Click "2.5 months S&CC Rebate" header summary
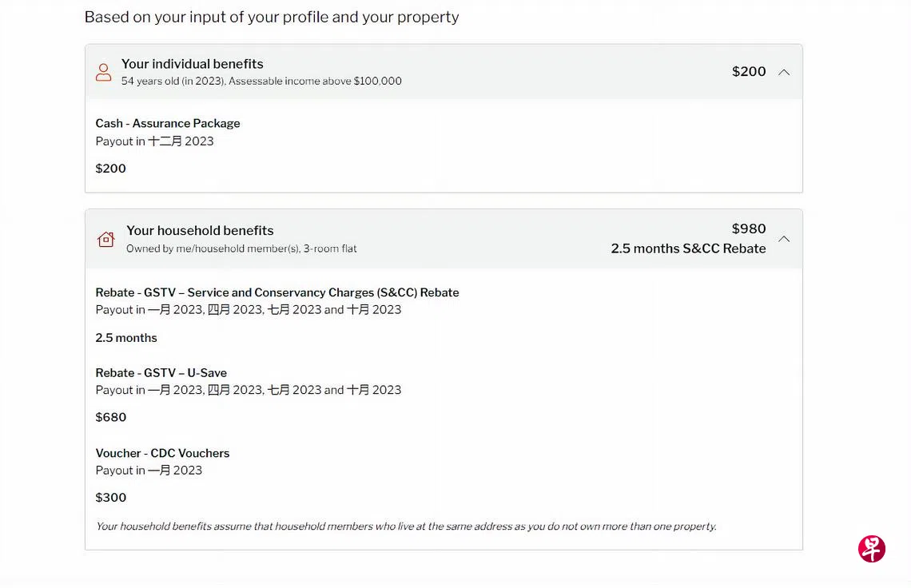Screen dimensions: 911x588 pos(688,248)
